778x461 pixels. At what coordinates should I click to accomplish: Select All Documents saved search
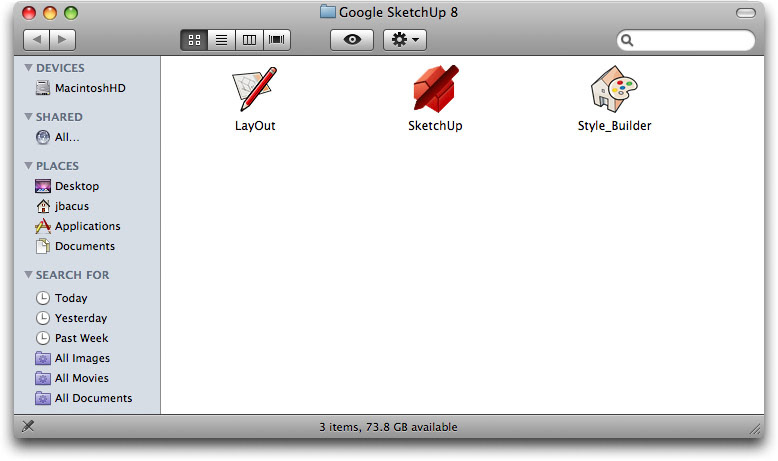pos(84,398)
